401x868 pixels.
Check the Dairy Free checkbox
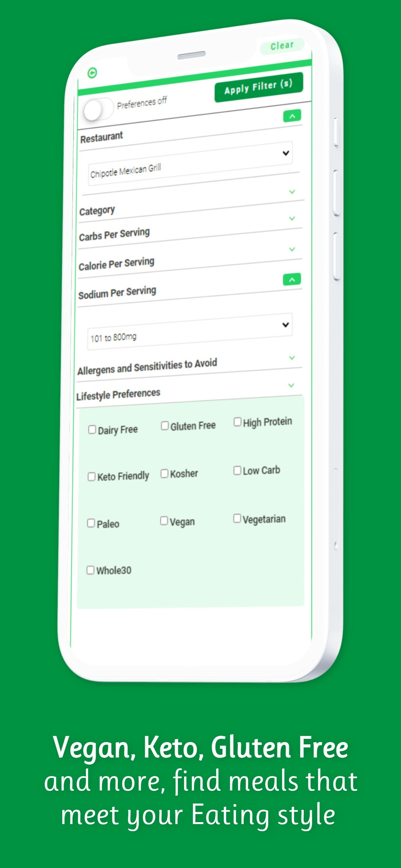tap(92, 429)
